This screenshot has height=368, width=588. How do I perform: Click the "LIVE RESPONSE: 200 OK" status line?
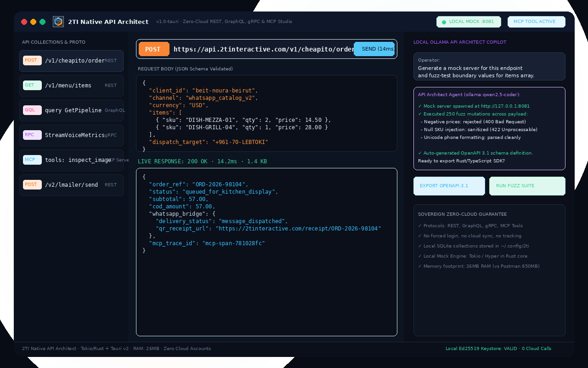(x=202, y=161)
